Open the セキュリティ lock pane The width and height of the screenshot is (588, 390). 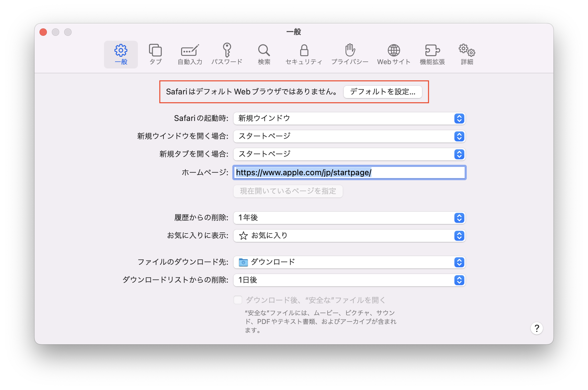coord(304,54)
